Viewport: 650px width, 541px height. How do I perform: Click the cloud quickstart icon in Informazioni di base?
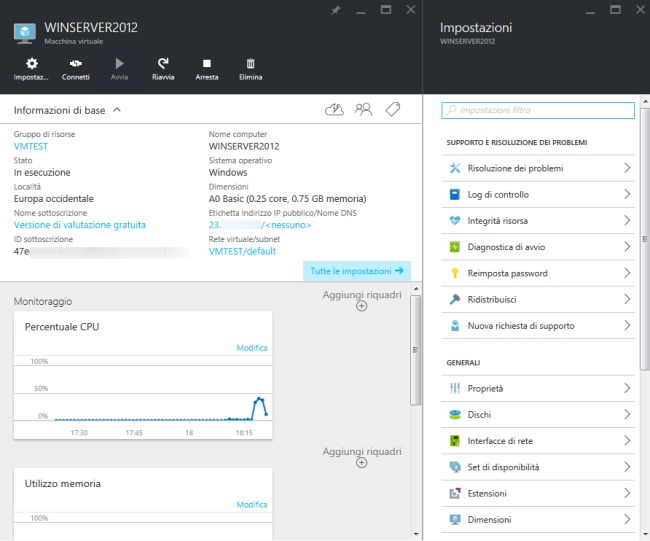(x=334, y=109)
